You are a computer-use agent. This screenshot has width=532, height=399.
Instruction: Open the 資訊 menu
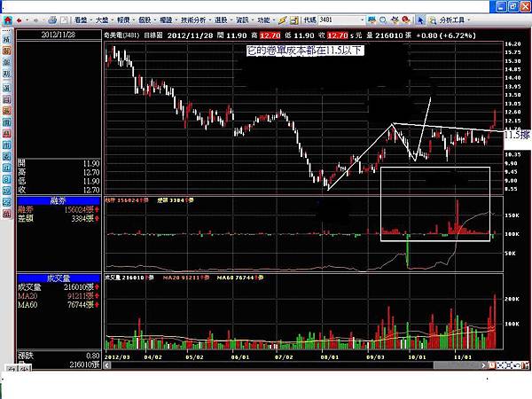242,20
